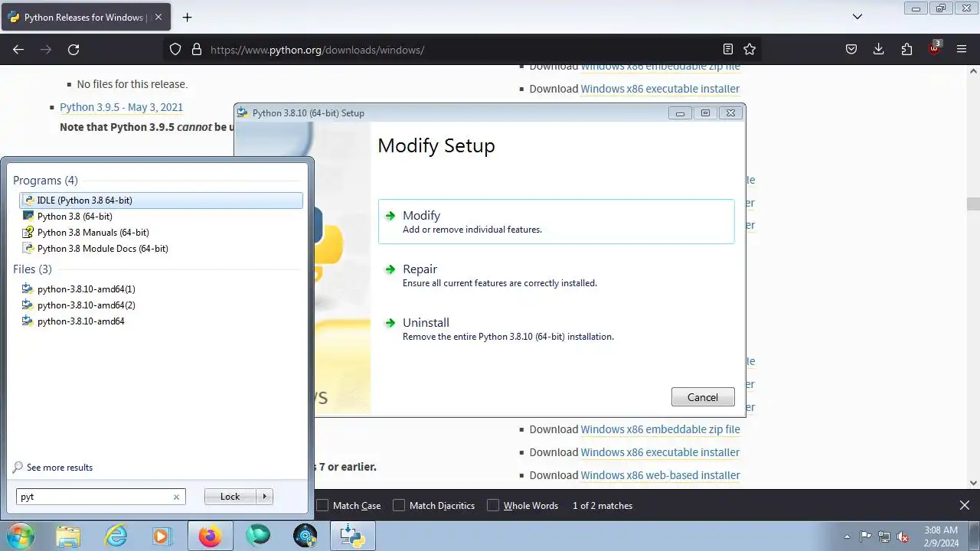Close the Python Releases tab
This screenshot has height=551, width=980.
(158, 17)
